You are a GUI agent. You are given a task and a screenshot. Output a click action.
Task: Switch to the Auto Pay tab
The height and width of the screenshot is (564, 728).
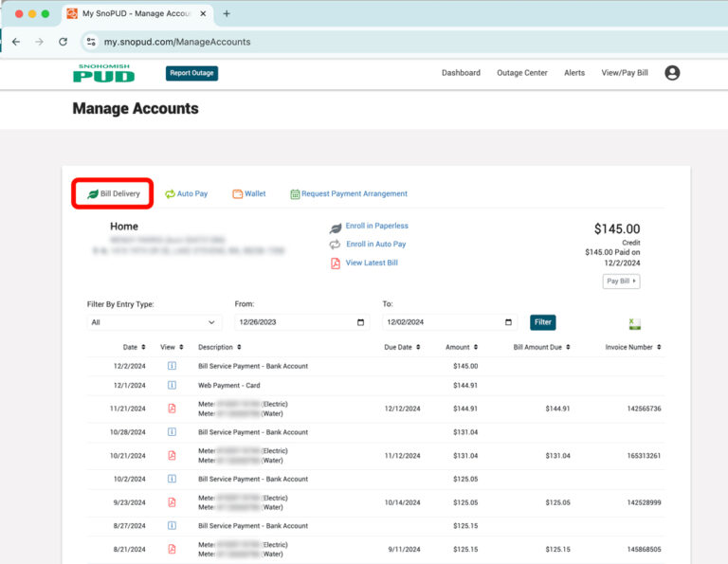point(186,193)
